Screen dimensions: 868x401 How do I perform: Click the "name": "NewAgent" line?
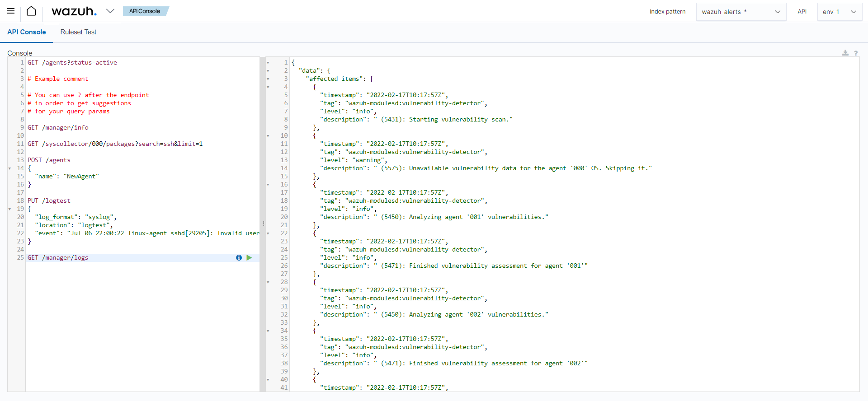(x=67, y=177)
